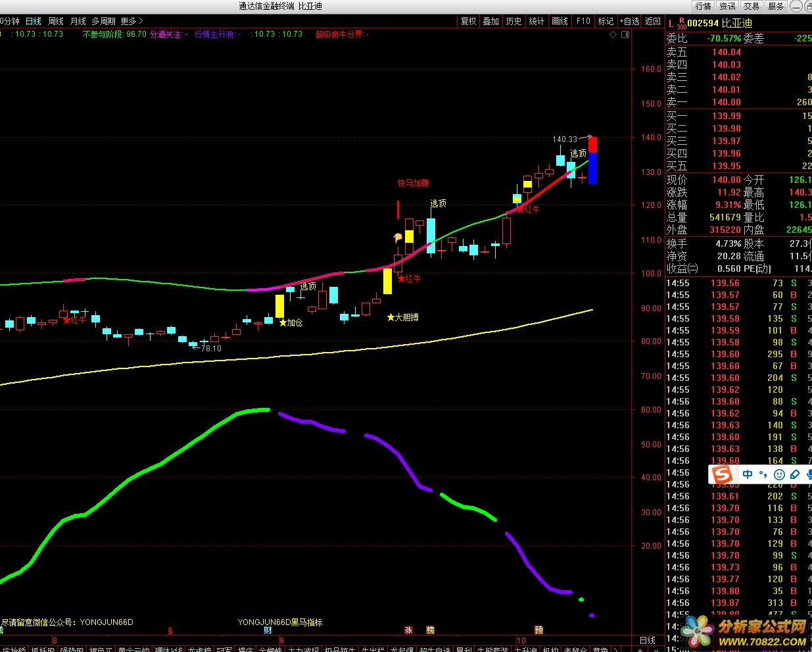Screen dimensions: 812x652
Task: Click the 买一 price 139.99
Action: pos(726,116)
